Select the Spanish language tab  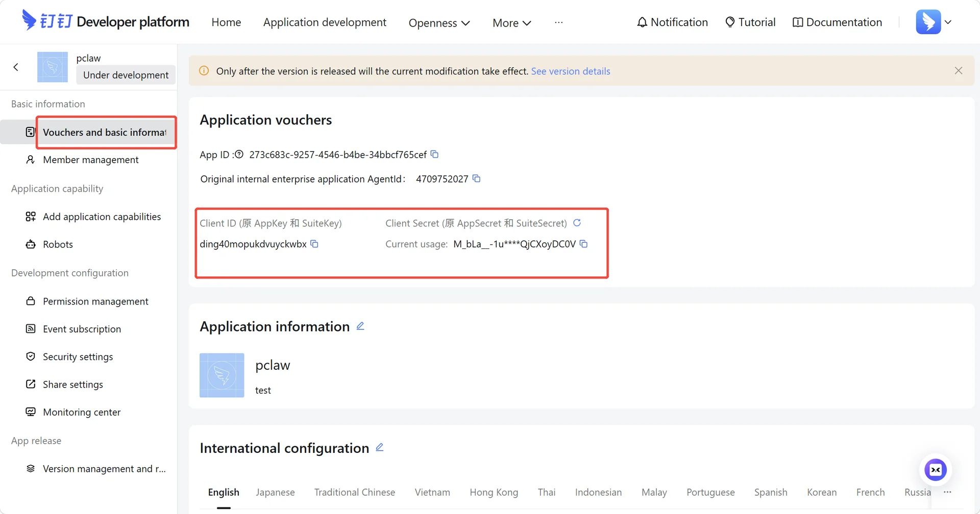(x=771, y=492)
